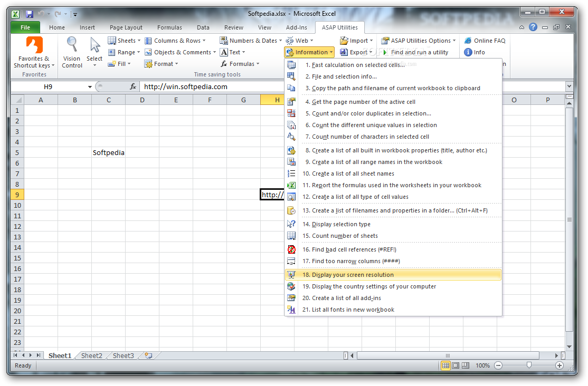Click icon beside File and selection info
This screenshot has height=386, width=588.
pos(291,76)
